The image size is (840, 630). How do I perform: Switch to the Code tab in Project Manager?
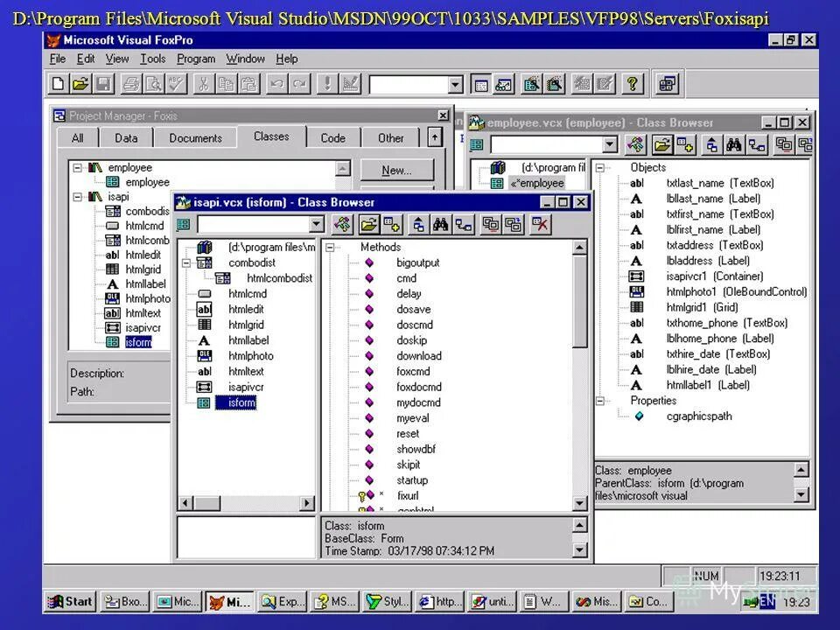click(332, 138)
